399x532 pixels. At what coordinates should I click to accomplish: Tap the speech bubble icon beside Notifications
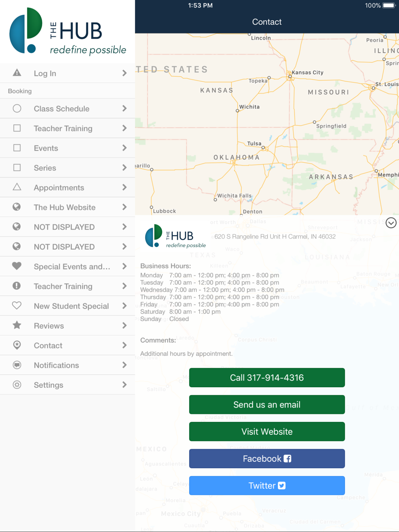[17, 365]
